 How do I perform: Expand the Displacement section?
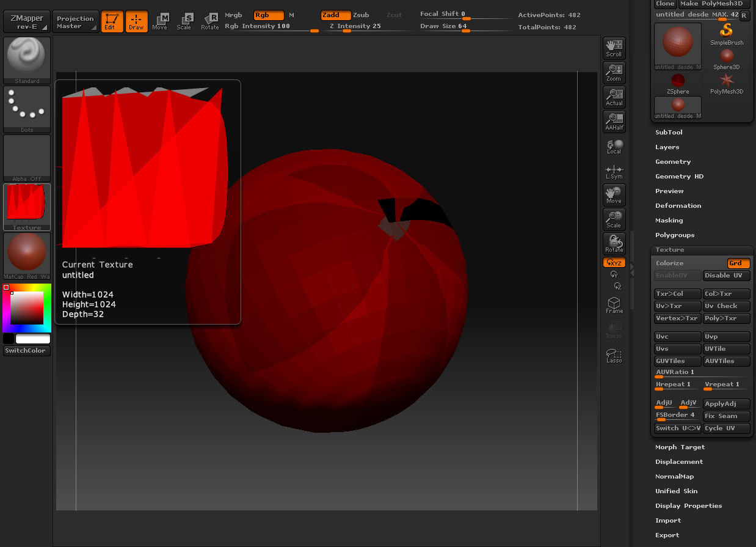point(679,462)
